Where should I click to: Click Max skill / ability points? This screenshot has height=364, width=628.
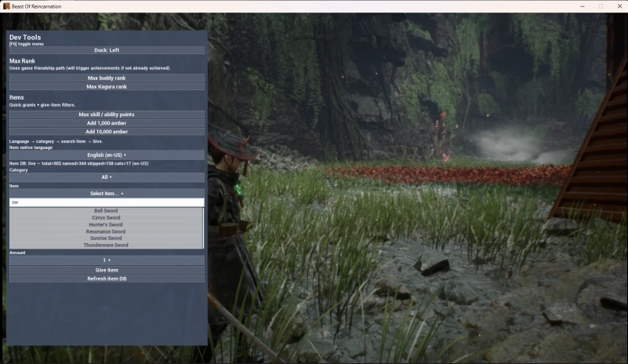click(107, 115)
